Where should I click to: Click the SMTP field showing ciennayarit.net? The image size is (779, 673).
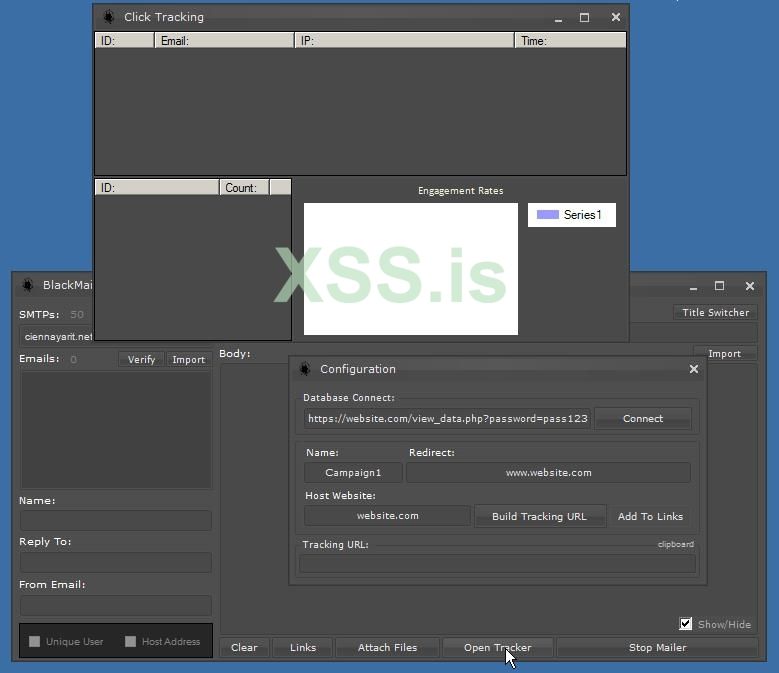(x=57, y=336)
